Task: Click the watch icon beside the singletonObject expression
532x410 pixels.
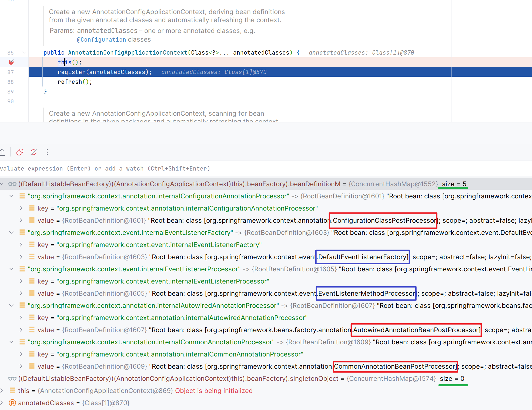Action: pos(12,378)
